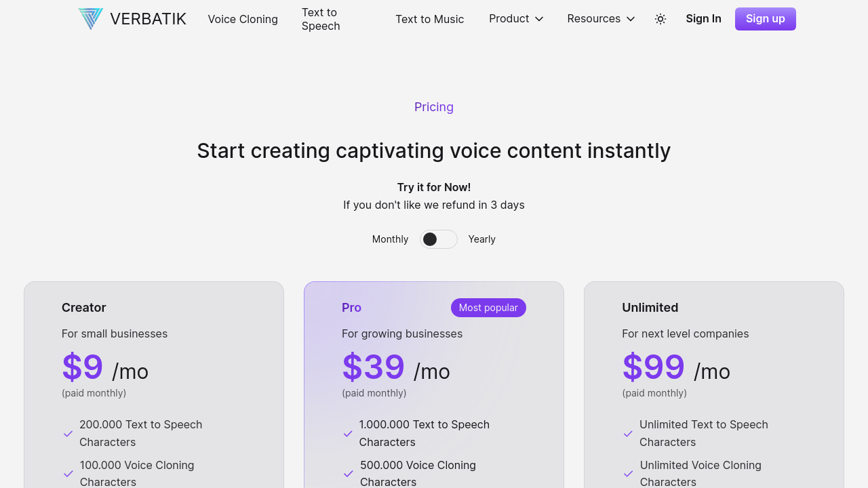Click the chevron next to Resources

(631, 19)
